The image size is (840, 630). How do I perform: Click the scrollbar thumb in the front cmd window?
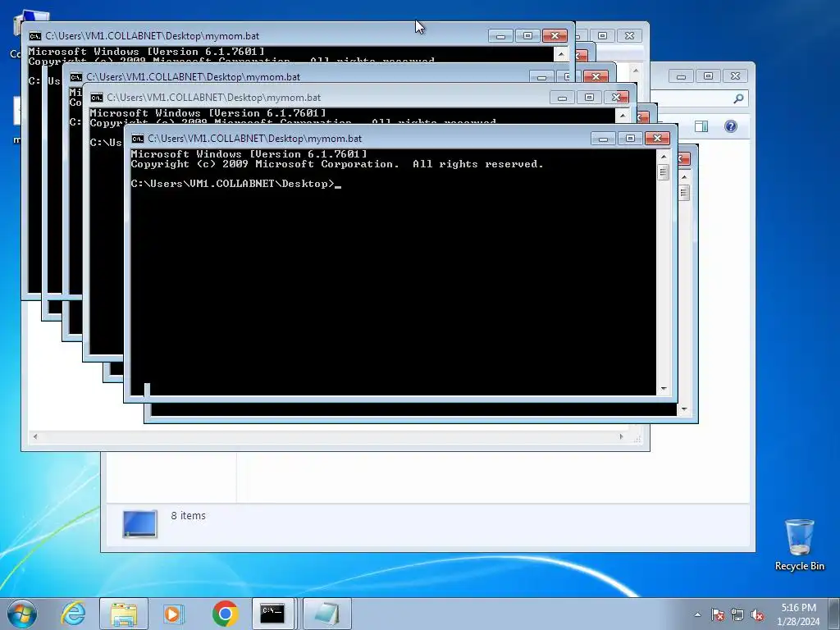pyautogui.click(x=664, y=172)
